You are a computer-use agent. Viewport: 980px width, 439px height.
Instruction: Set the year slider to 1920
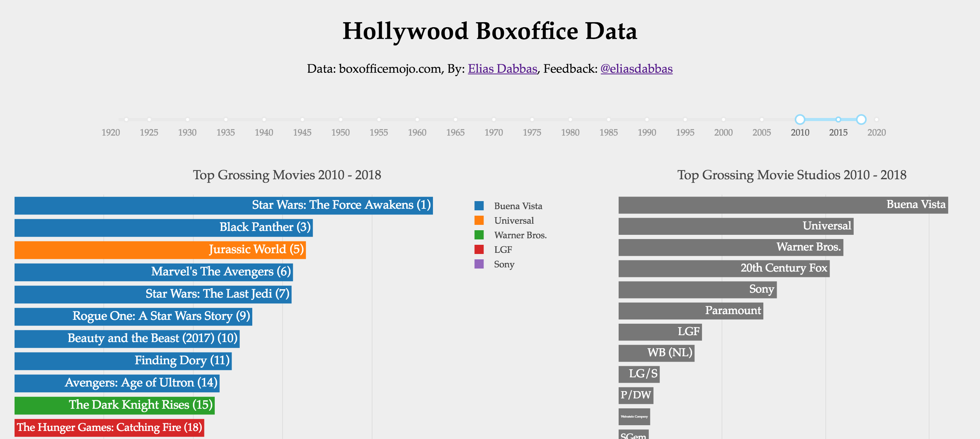(111, 133)
